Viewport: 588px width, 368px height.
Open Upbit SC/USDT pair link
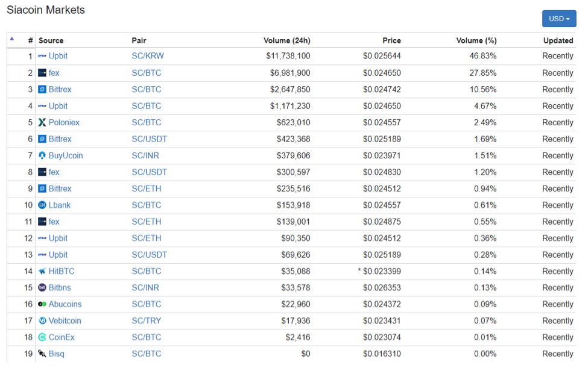[149, 255]
